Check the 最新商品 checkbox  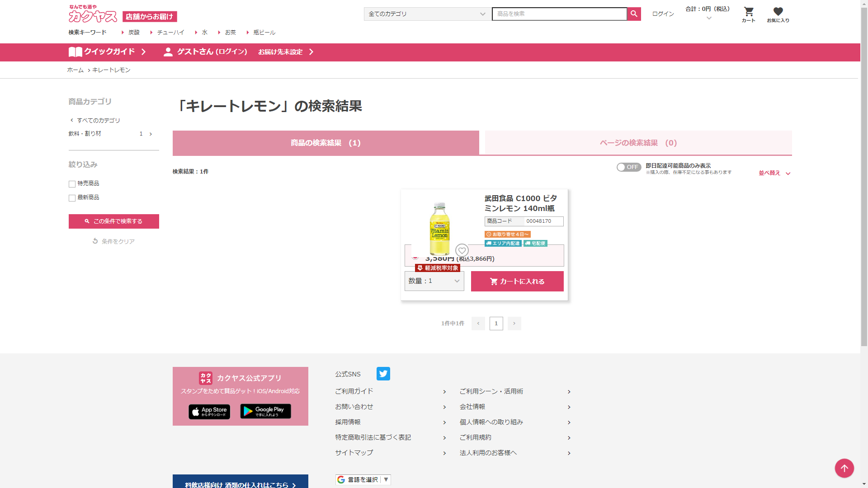tap(72, 198)
